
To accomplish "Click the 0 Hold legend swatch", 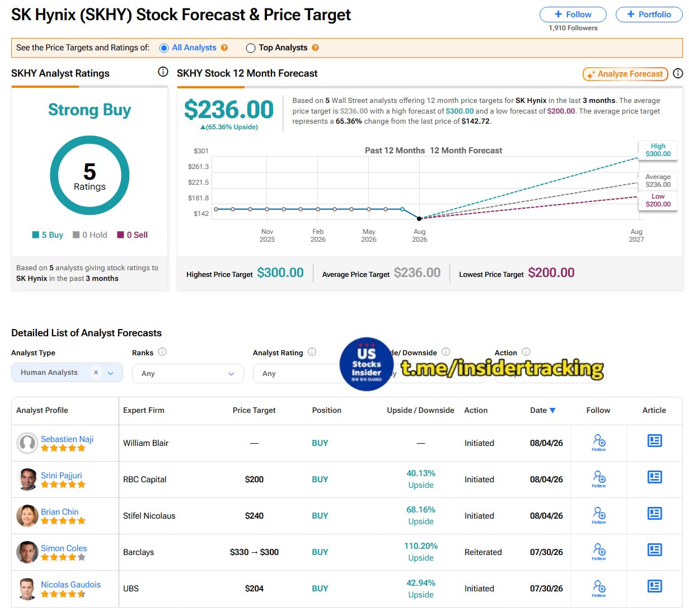I will point(76,235).
